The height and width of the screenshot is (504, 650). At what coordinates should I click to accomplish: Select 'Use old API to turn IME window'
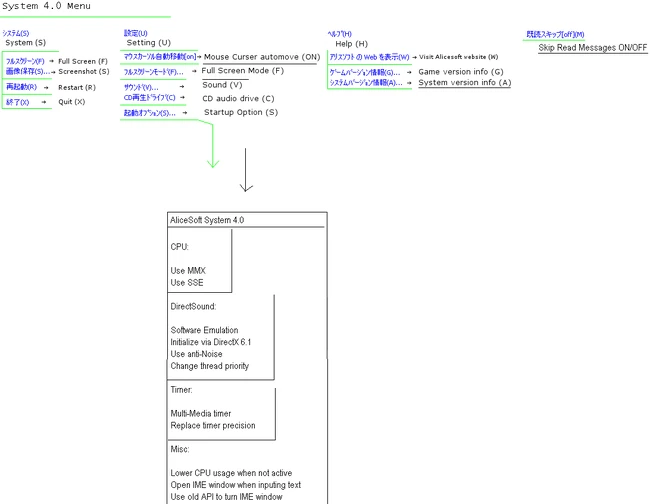pos(226,497)
